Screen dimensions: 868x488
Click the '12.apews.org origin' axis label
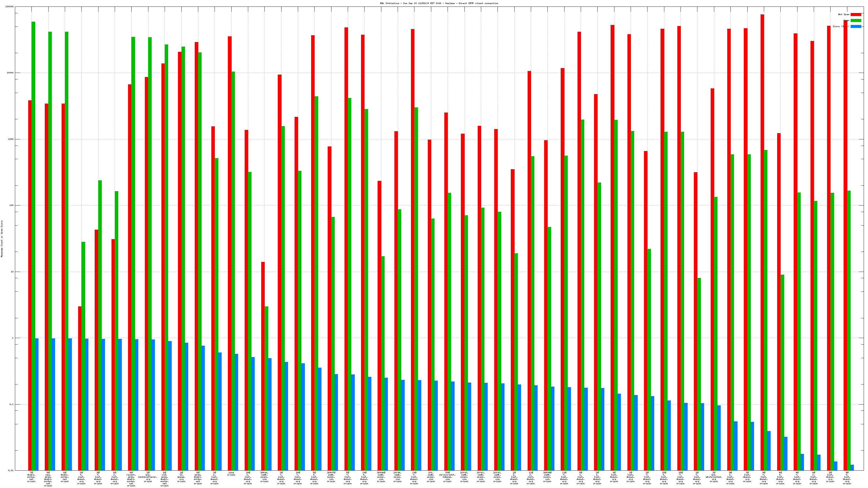tap(181, 477)
